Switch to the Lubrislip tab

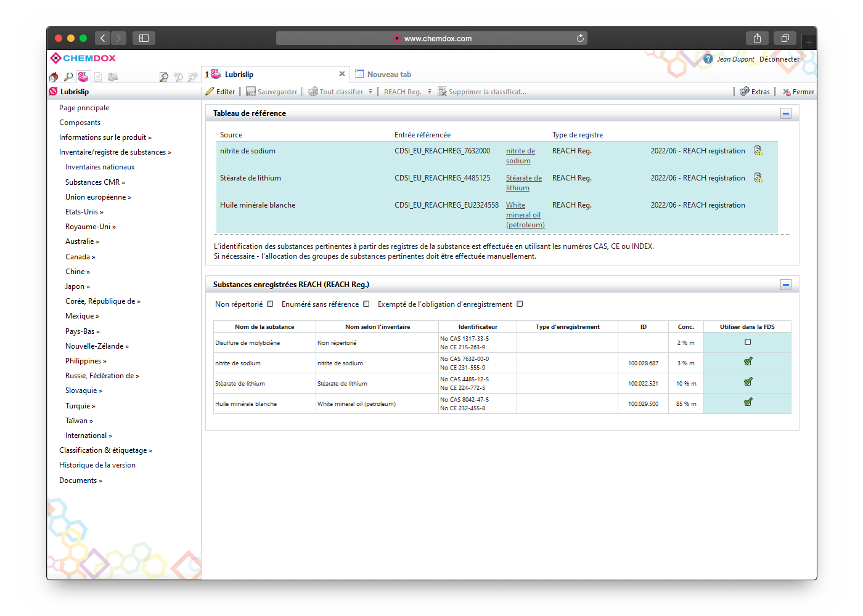pyautogui.click(x=276, y=75)
